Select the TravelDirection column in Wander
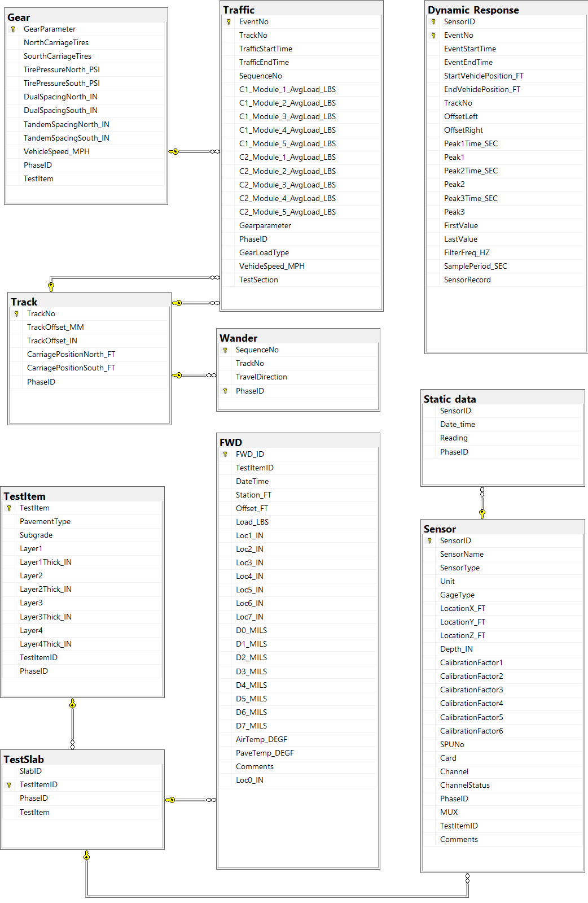Image resolution: width=588 pixels, height=903 pixels. point(261,377)
